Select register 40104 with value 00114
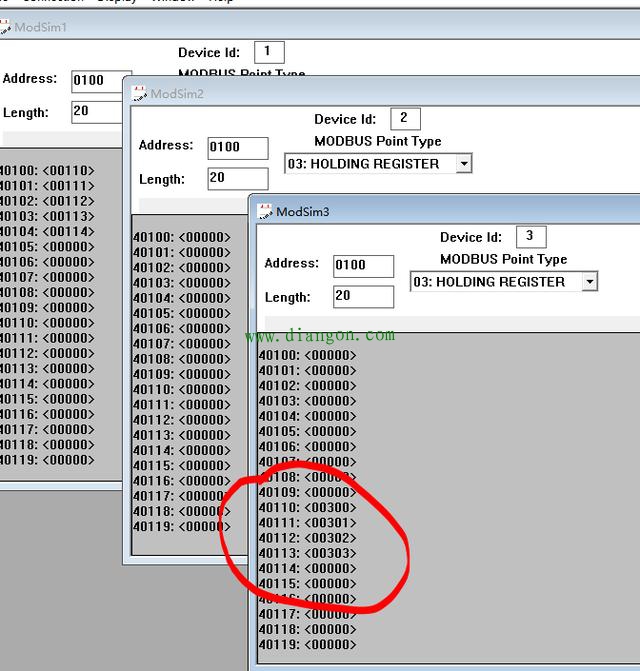 tap(46, 231)
